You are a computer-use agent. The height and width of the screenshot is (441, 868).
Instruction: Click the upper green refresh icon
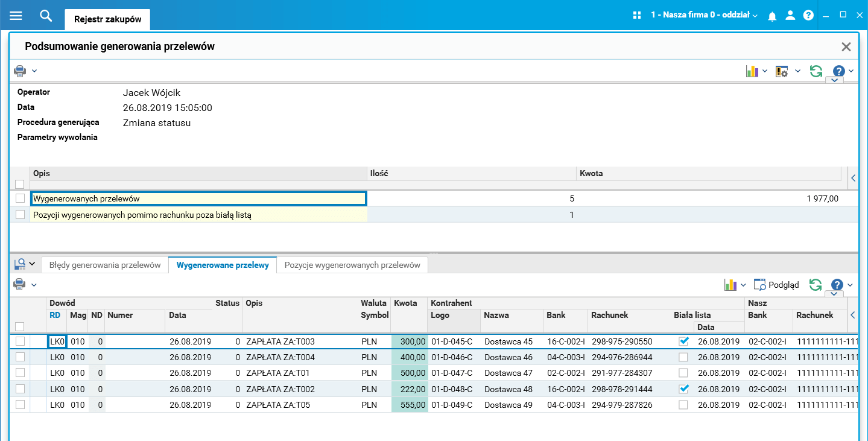(816, 71)
